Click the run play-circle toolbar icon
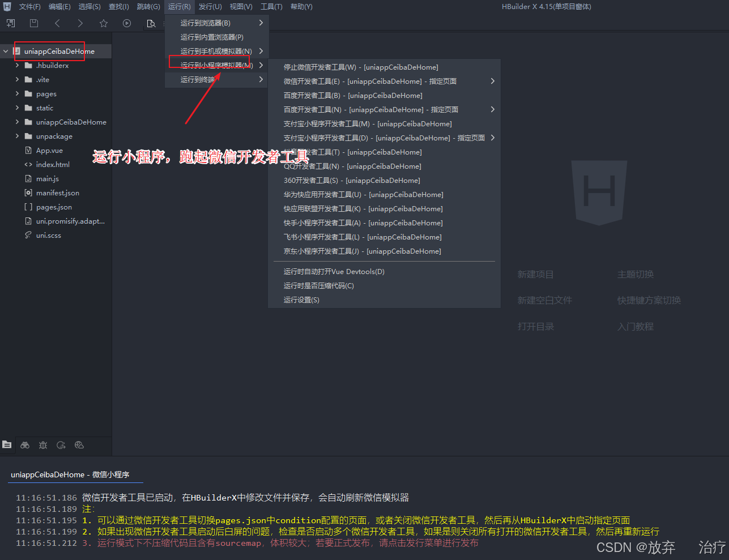 pyautogui.click(x=127, y=23)
